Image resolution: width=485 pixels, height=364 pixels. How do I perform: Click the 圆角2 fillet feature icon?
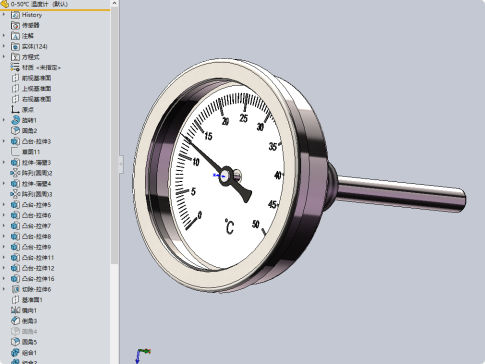(15, 131)
